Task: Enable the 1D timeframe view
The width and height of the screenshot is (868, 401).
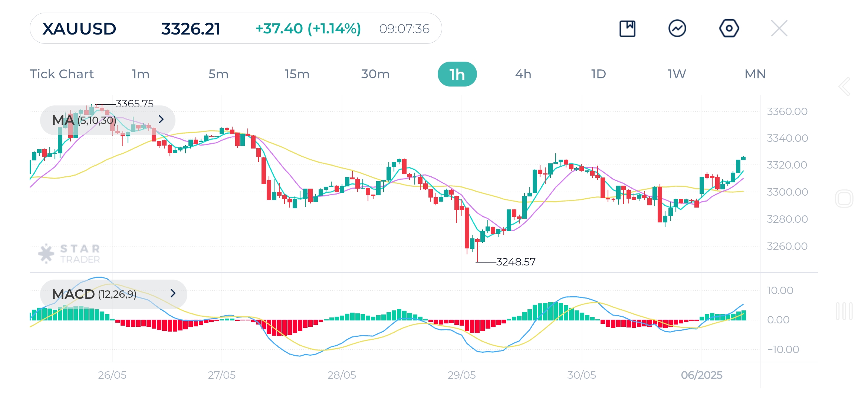Action: tap(598, 74)
